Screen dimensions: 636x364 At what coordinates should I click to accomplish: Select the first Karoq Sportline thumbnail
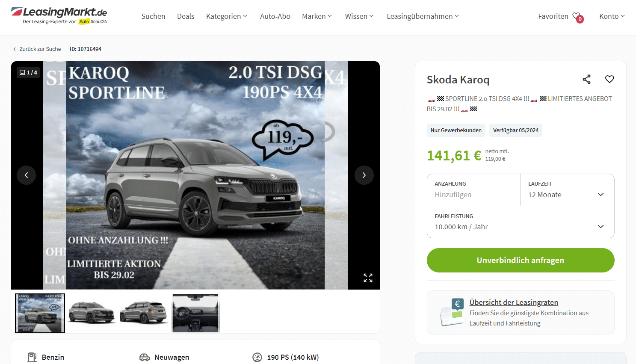(x=40, y=313)
